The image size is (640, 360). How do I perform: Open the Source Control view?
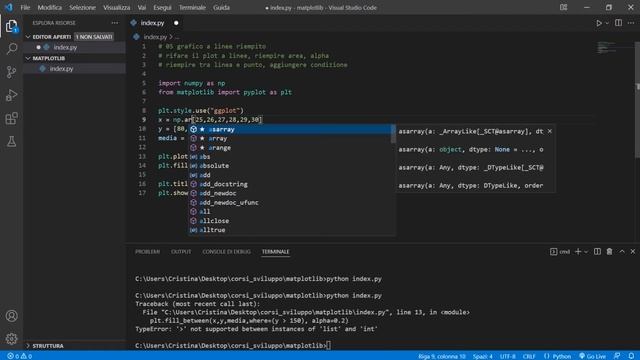[x=11, y=72]
